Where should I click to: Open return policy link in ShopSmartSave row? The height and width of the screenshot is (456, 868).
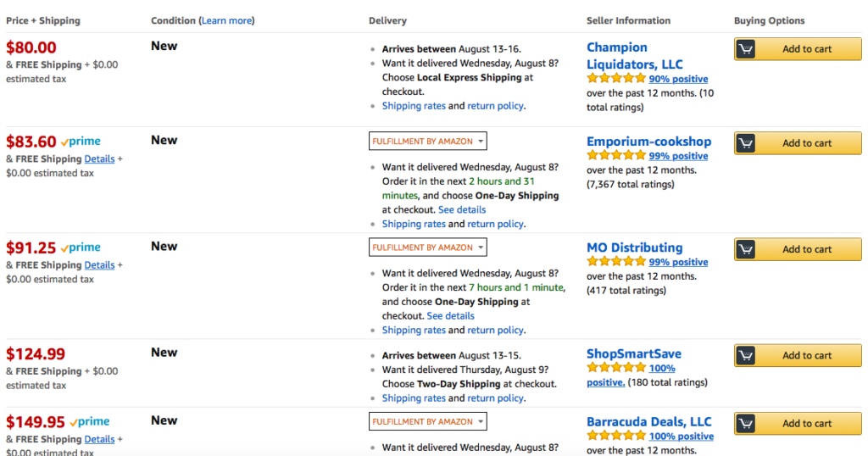495,398
